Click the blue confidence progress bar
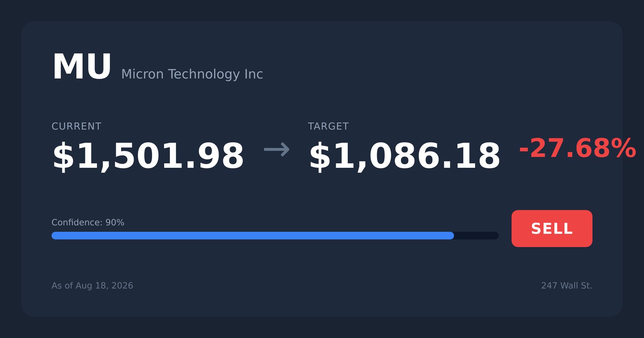The height and width of the screenshot is (338, 644). [x=253, y=235]
